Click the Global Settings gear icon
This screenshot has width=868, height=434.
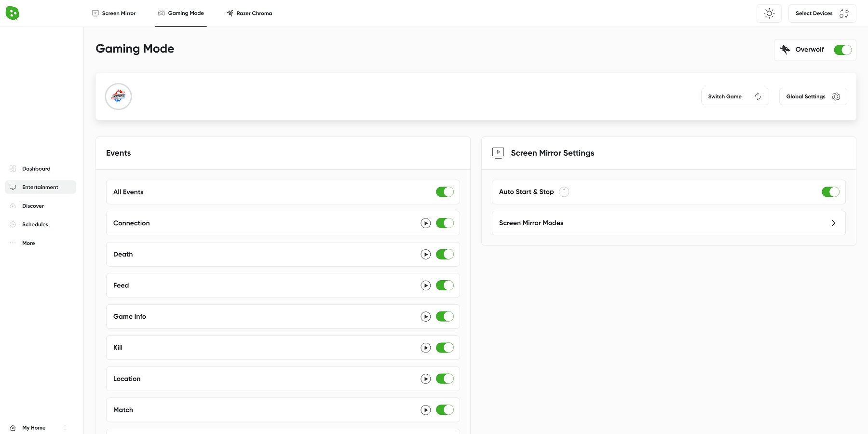pyautogui.click(x=836, y=96)
